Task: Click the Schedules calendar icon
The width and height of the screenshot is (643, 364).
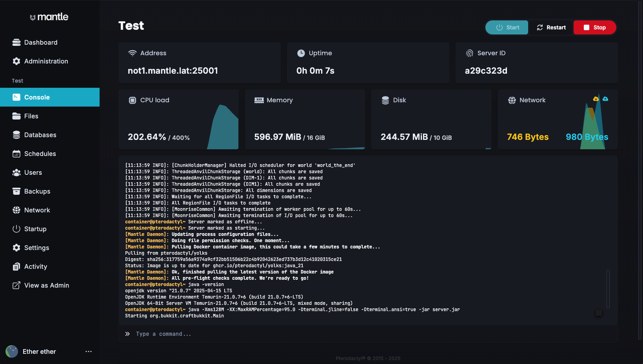Action: (16, 154)
